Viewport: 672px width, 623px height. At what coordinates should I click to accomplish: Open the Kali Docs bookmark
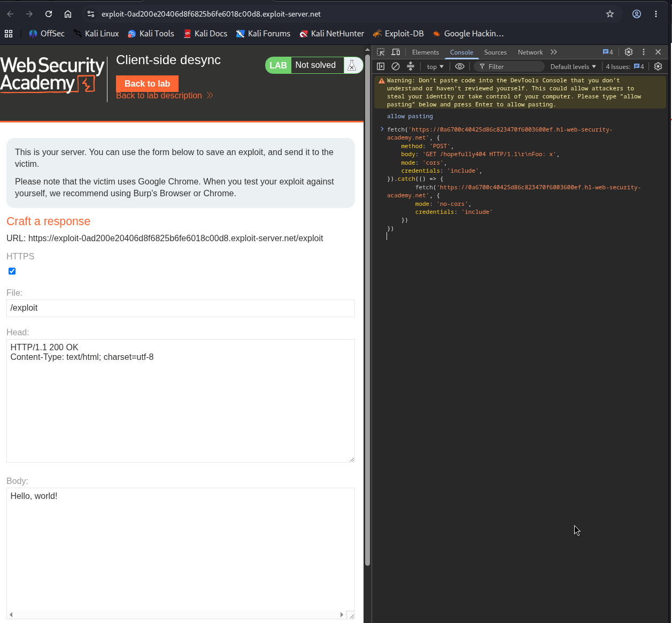(x=205, y=34)
